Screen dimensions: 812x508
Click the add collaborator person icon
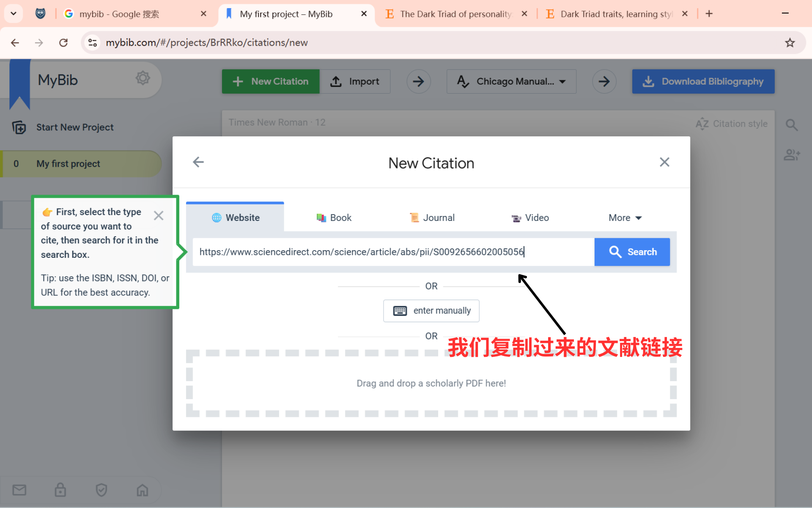tap(792, 155)
